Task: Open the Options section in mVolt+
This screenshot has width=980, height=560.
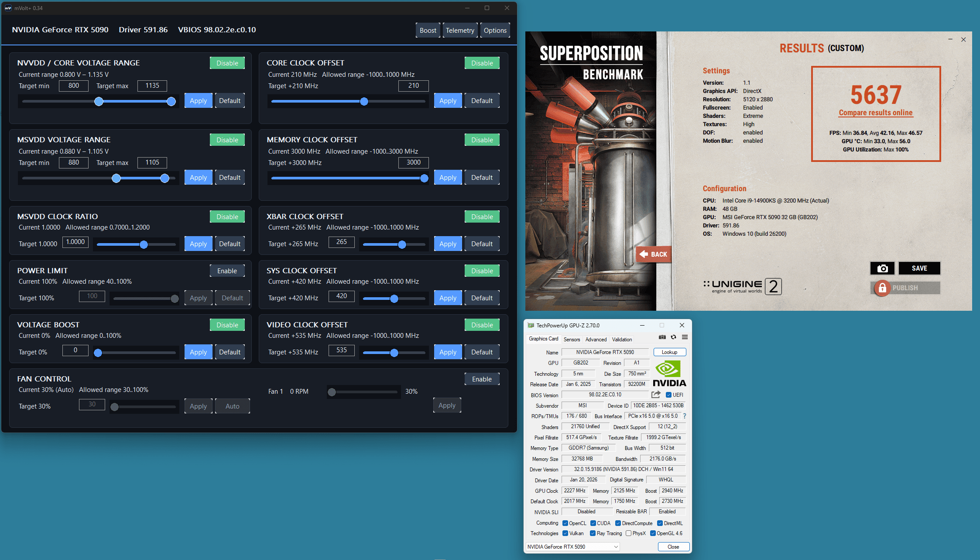Action: pyautogui.click(x=495, y=30)
